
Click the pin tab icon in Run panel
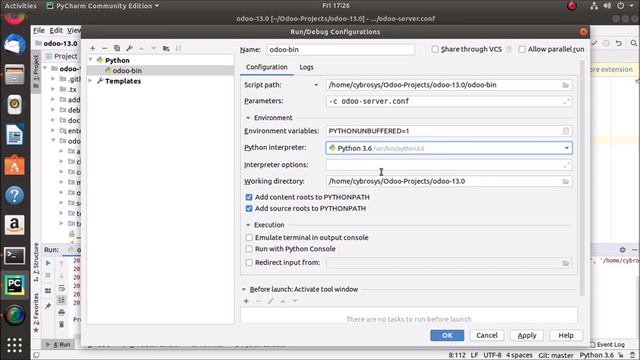[48, 306]
